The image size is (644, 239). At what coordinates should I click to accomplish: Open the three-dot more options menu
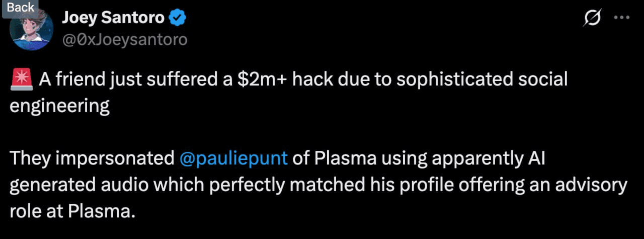coord(622,18)
